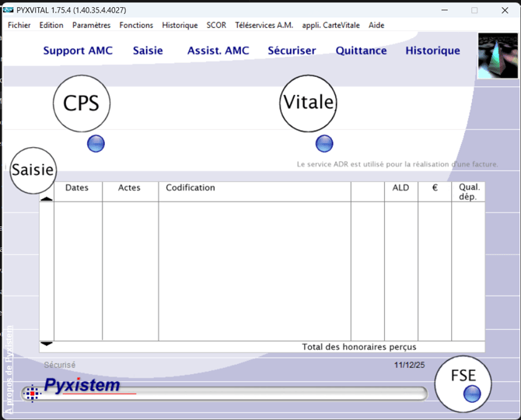Click the PYXVITAL title bar app icon
The width and height of the screenshot is (521, 420).
click(x=9, y=10)
